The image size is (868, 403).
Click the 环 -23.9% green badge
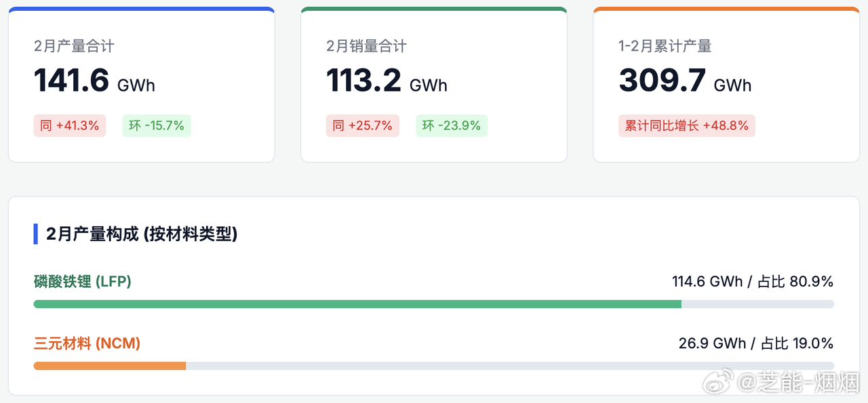click(451, 126)
